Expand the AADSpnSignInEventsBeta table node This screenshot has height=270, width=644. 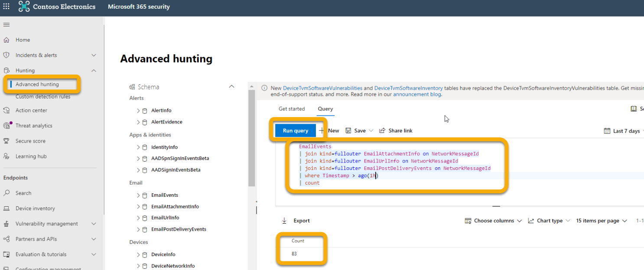click(139, 159)
